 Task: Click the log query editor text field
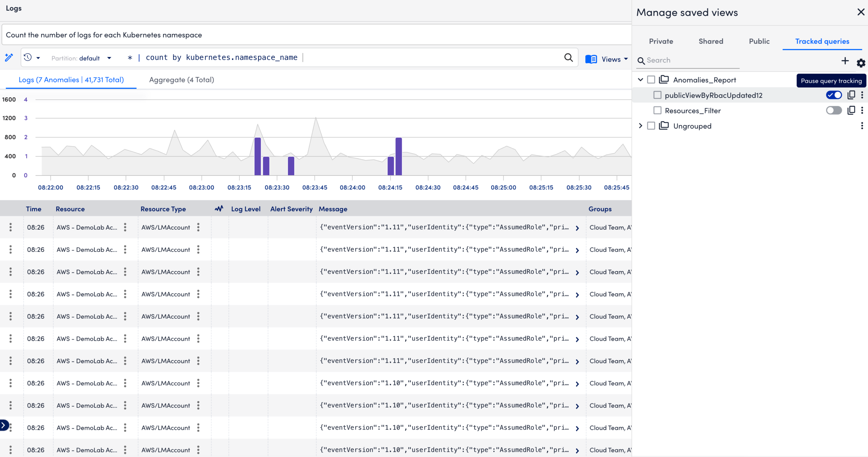tap(339, 58)
